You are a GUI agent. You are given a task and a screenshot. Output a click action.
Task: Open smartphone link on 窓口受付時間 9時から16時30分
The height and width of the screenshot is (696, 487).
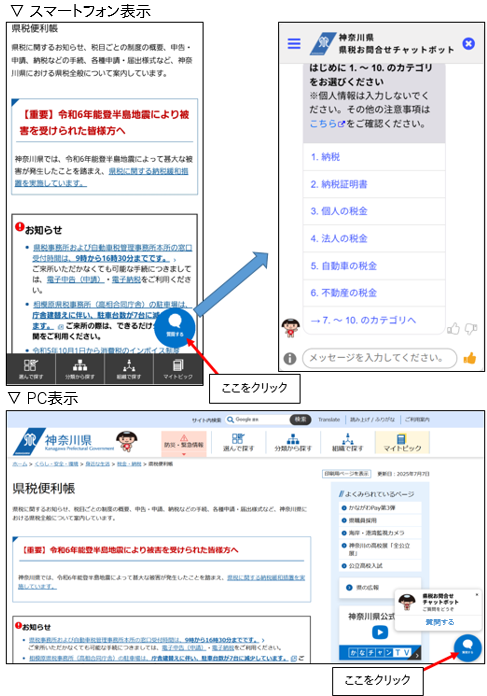[x=112, y=253]
